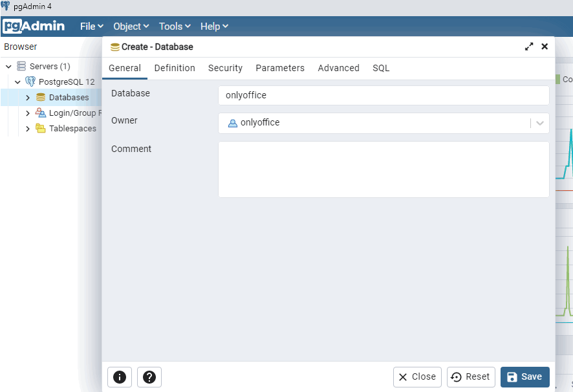
Task: Open help with question mark button
Action: click(149, 376)
